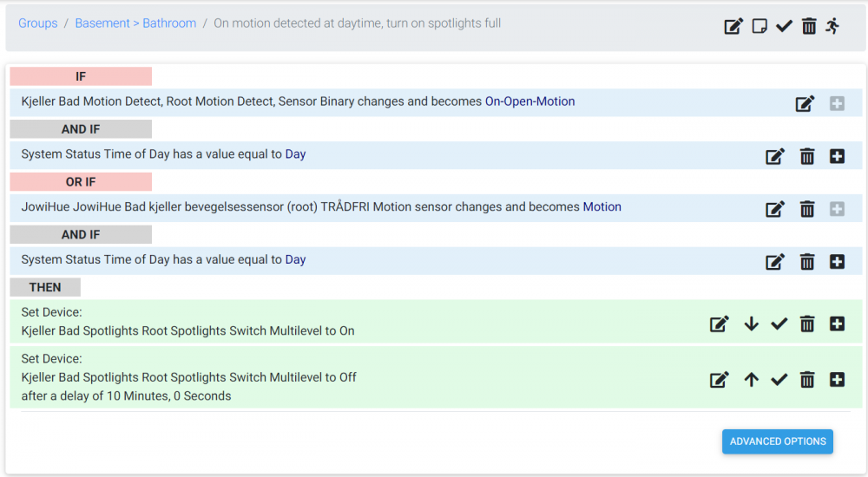The height and width of the screenshot is (477, 868).
Task: Go to the Groups breadcrumb link
Action: pyautogui.click(x=38, y=23)
